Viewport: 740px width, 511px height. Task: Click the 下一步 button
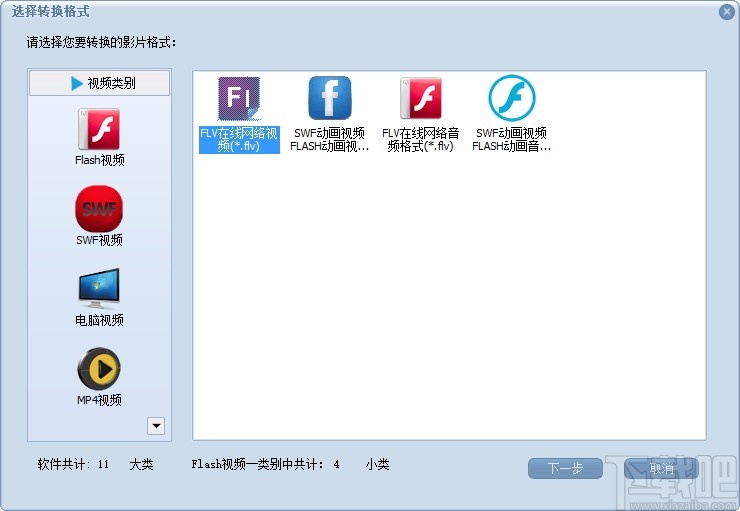(565, 468)
